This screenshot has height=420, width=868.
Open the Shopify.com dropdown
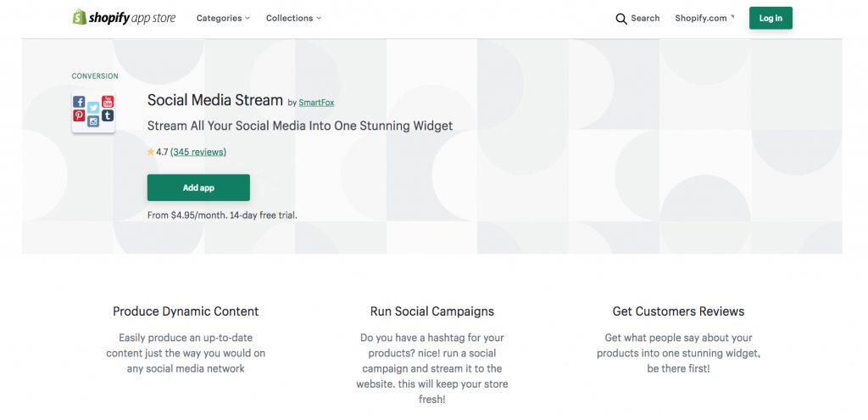tap(704, 19)
